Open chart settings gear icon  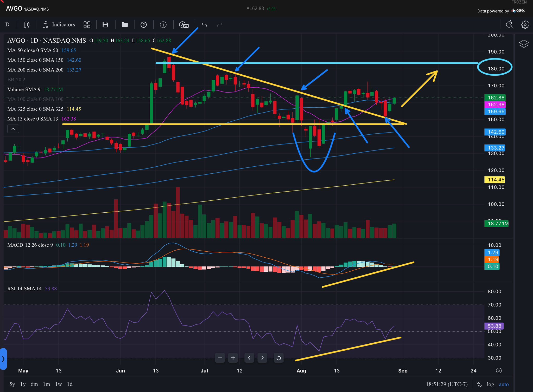[525, 25]
